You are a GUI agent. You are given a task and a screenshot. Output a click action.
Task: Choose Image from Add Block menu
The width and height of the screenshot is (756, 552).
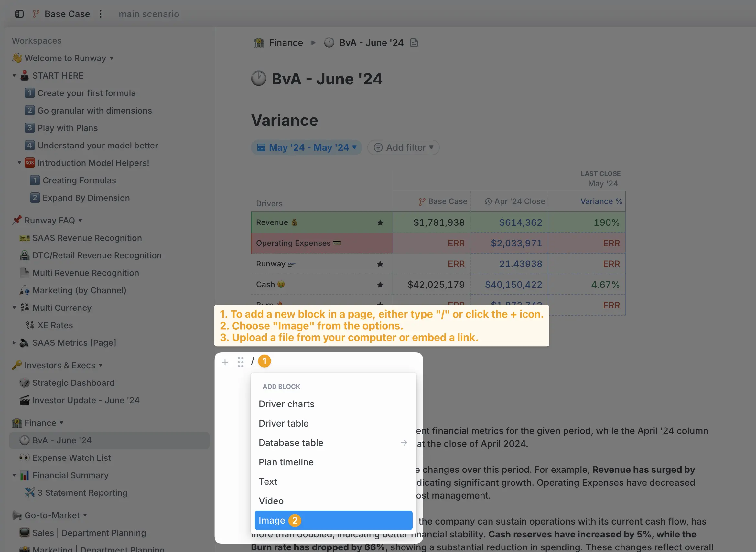(333, 520)
